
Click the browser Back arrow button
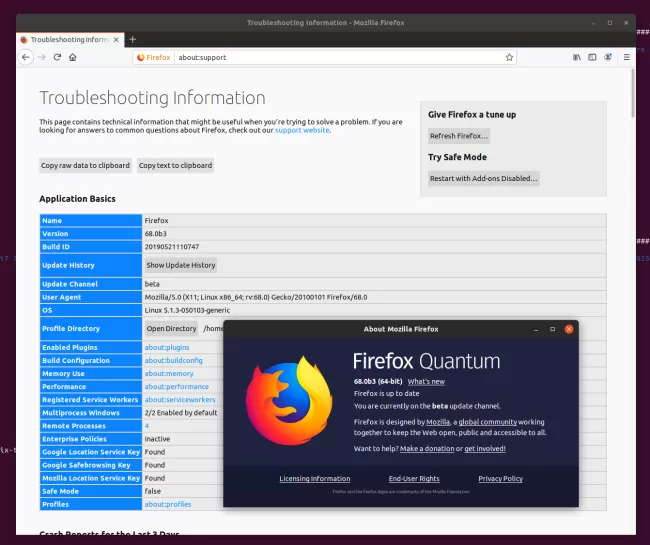coord(26,57)
